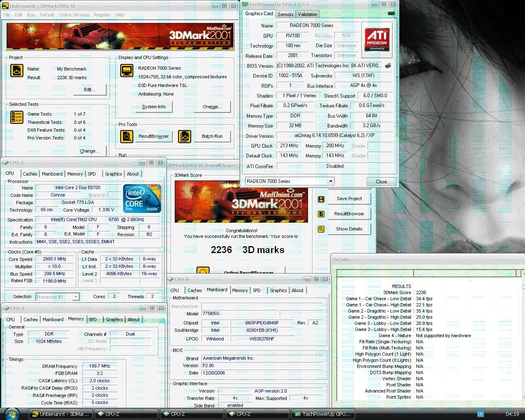Image resolution: width=525 pixels, height=420 pixels.
Task: Click the Show Details button
Action: click(349, 229)
